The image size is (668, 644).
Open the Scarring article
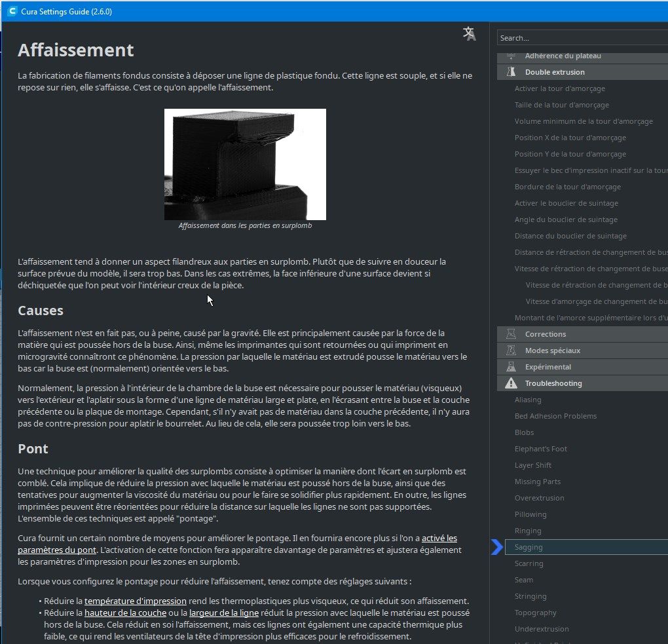point(529,563)
